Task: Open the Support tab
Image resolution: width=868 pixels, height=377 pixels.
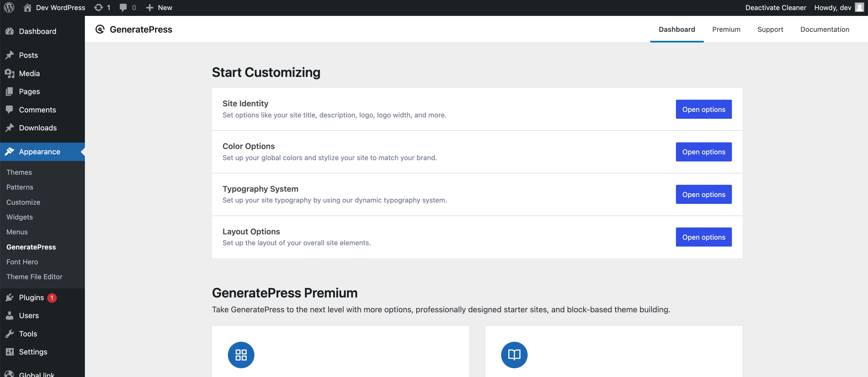Action: 770,29
